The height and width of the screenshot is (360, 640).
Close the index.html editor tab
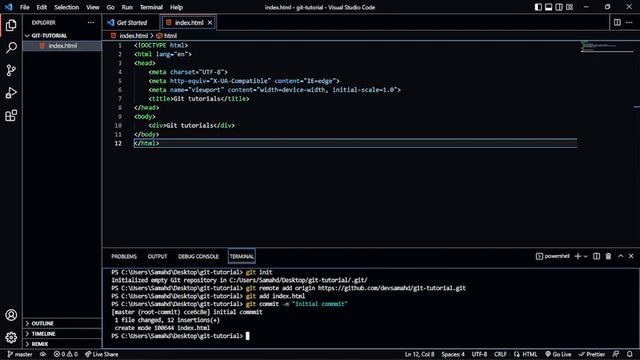210,22
